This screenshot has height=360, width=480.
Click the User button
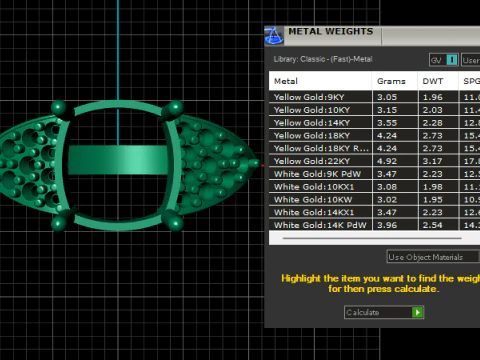[471, 60]
